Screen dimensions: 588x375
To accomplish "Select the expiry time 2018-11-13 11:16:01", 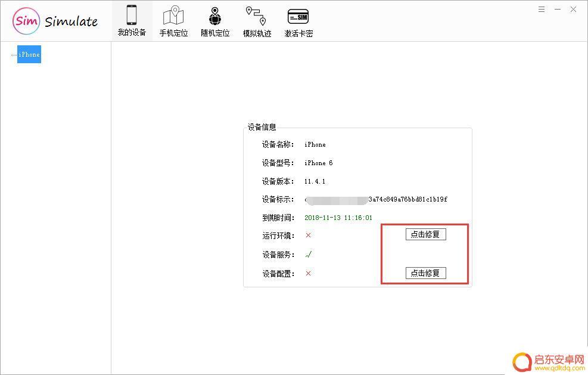I will click(x=338, y=218).
